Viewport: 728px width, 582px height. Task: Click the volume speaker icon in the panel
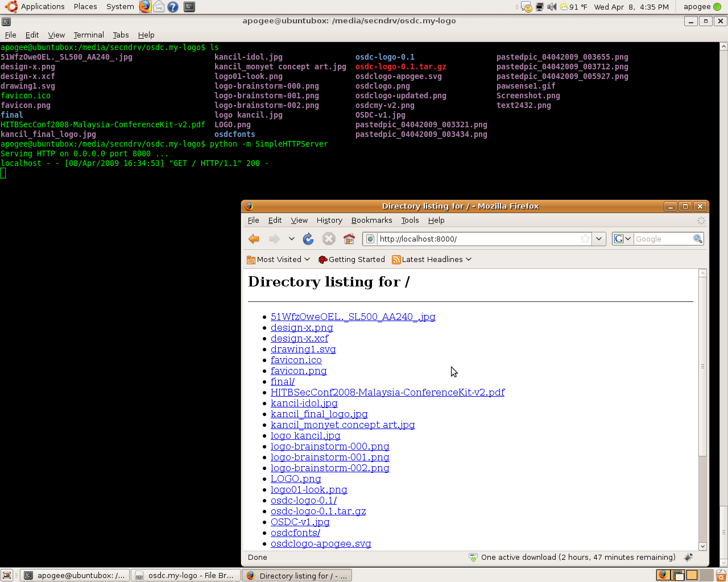click(x=551, y=6)
